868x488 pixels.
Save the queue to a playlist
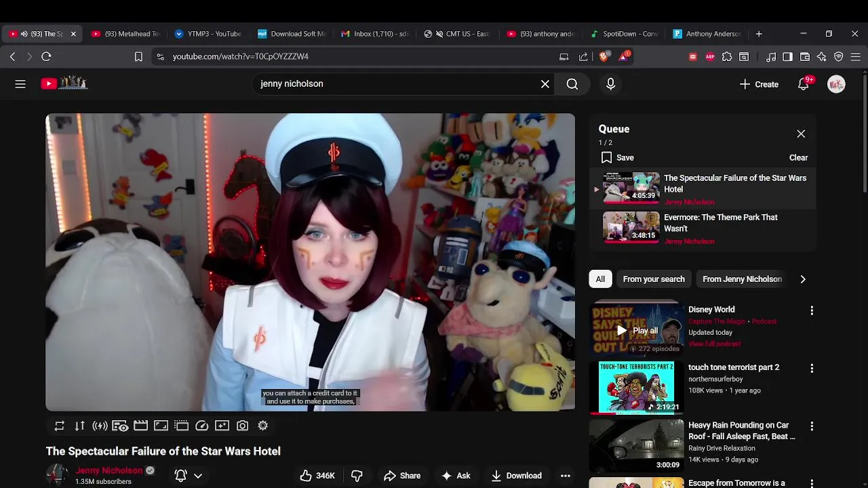(x=617, y=157)
